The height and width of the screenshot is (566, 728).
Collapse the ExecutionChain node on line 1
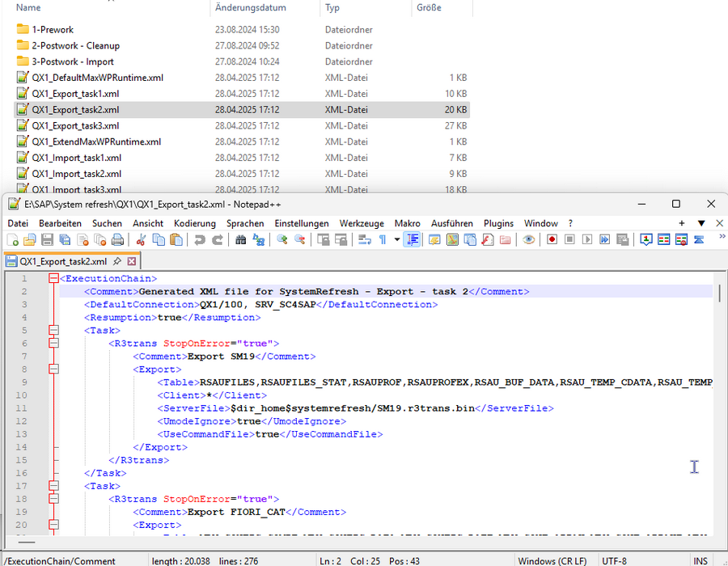pos(54,278)
